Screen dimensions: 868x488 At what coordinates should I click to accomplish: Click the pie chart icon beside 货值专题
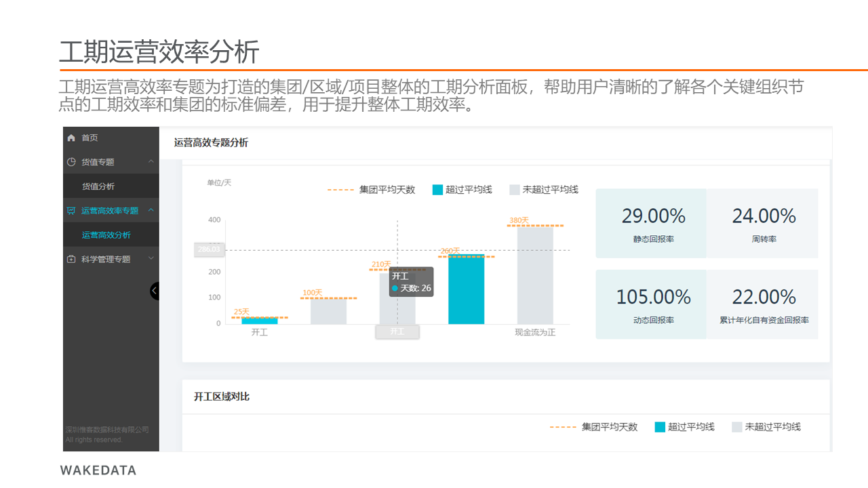tap(71, 162)
